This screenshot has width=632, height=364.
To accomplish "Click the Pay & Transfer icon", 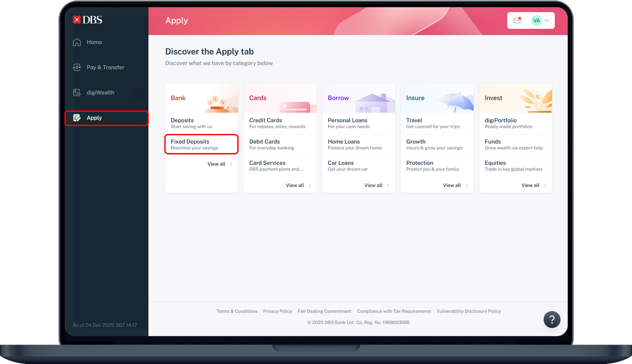I will tap(77, 67).
